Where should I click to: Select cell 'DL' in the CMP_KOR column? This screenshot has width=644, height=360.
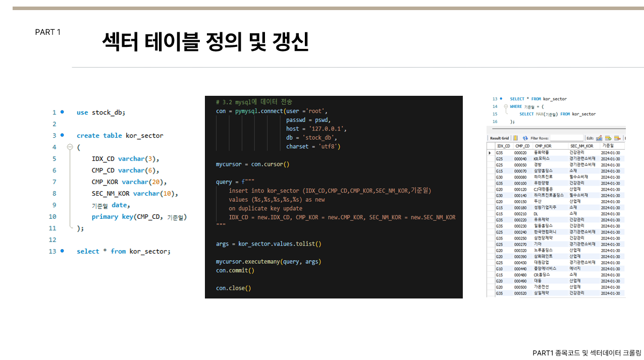(x=536, y=214)
